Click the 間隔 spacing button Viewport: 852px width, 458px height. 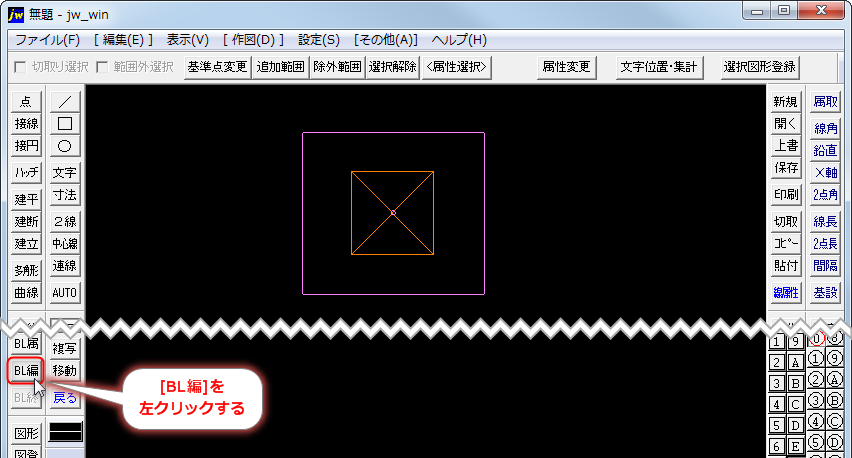[x=825, y=266]
